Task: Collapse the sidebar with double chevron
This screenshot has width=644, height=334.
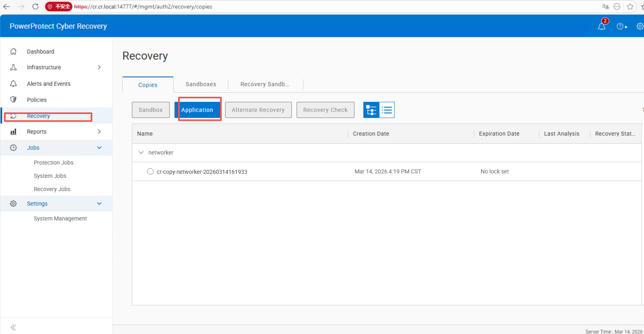Action: tap(13, 328)
